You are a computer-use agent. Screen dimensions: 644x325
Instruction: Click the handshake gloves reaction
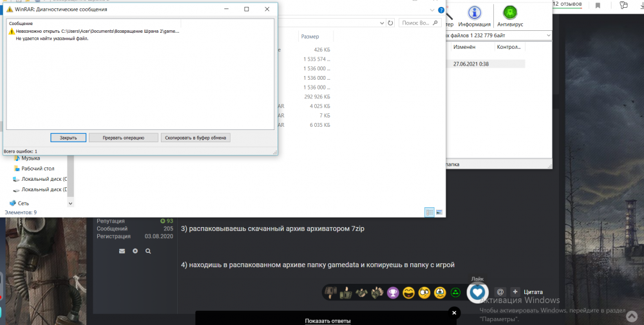(x=361, y=293)
